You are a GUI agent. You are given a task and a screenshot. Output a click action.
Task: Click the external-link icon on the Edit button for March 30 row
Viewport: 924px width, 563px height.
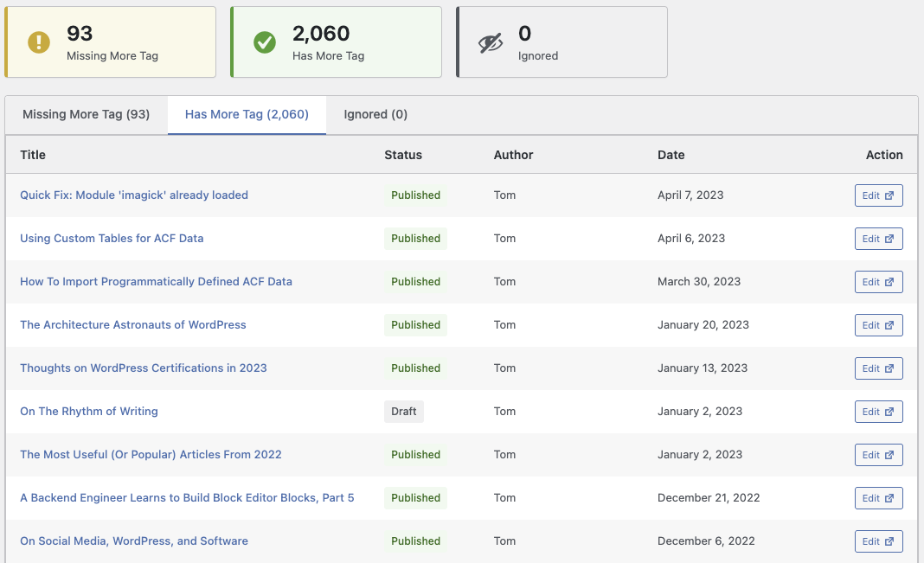click(x=890, y=282)
